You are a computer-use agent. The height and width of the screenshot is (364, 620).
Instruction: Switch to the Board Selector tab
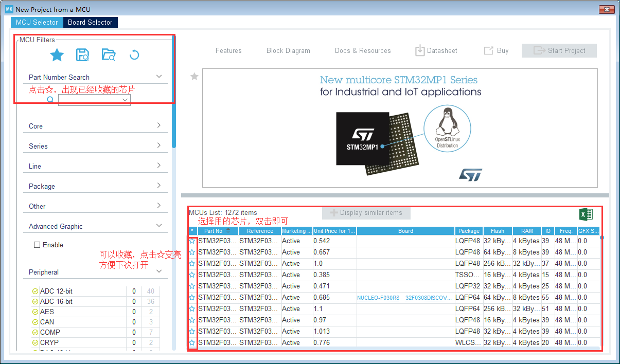click(90, 22)
